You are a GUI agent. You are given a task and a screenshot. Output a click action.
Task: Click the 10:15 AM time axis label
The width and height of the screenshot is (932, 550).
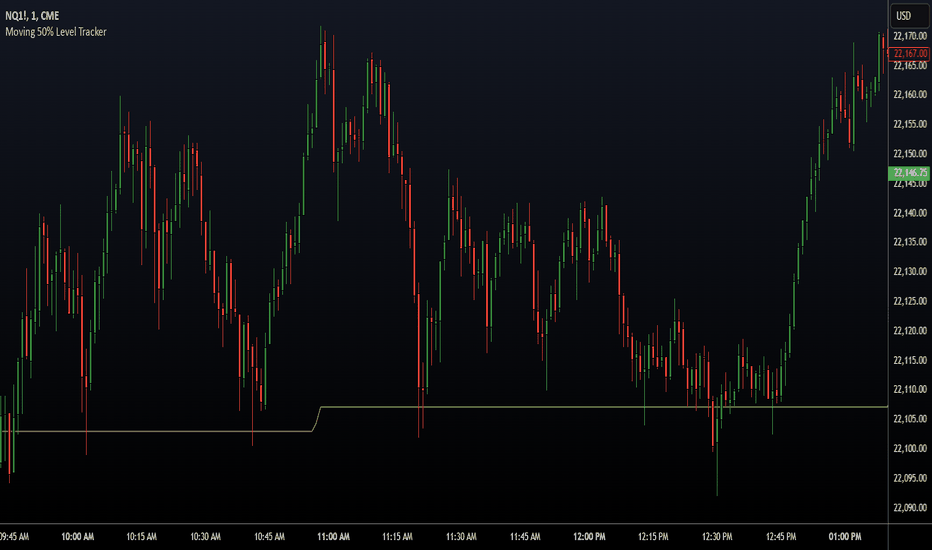141,536
